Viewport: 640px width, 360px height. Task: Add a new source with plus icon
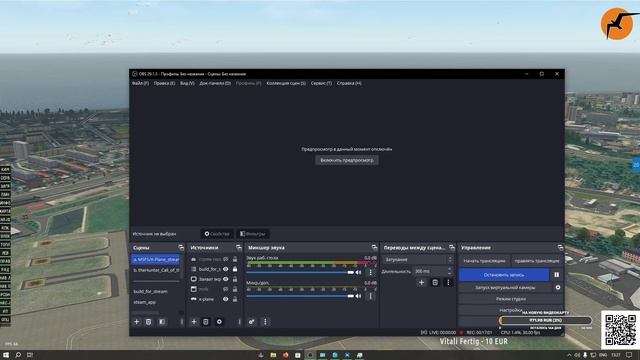tap(194, 322)
